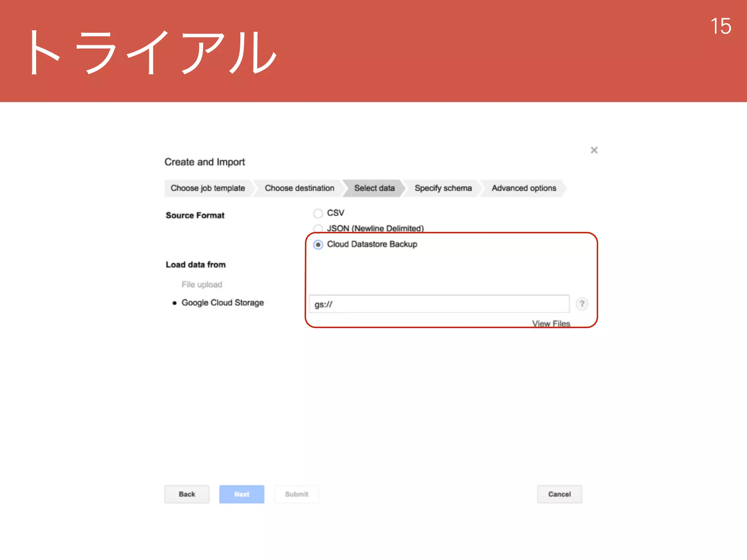
Task: Click the slide number 15
Action: 720,26
